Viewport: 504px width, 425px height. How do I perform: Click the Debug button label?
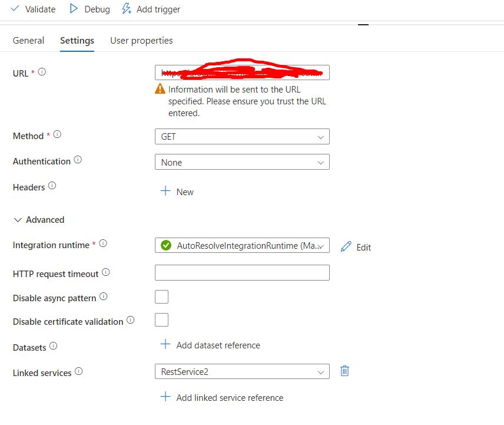(x=97, y=9)
